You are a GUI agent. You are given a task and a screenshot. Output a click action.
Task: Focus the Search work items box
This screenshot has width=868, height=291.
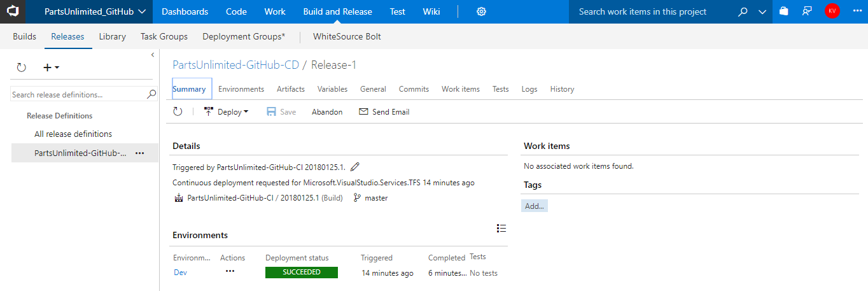coord(650,11)
